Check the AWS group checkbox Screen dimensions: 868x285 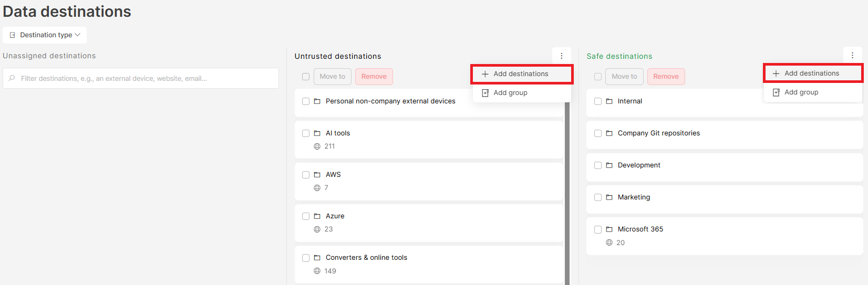pos(306,175)
